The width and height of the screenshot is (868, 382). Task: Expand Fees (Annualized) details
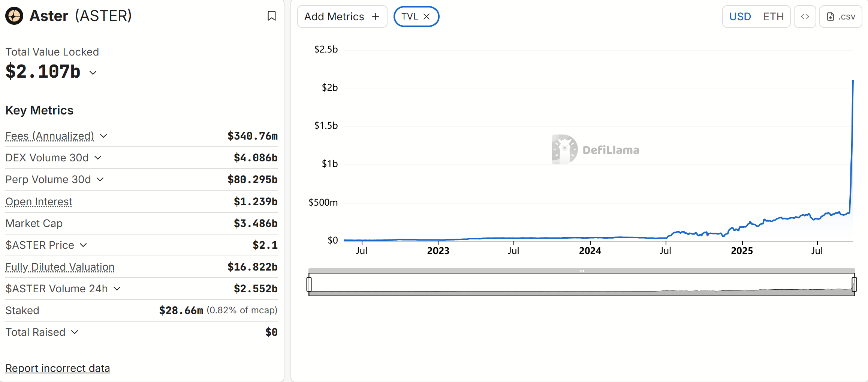(x=104, y=136)
